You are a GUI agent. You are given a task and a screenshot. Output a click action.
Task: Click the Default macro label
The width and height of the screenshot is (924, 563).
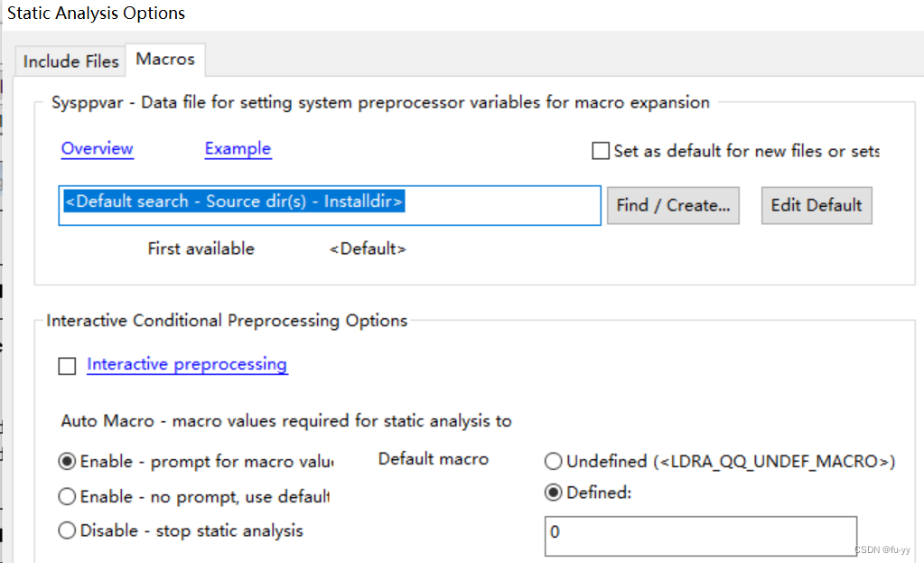tap(433, 459)
